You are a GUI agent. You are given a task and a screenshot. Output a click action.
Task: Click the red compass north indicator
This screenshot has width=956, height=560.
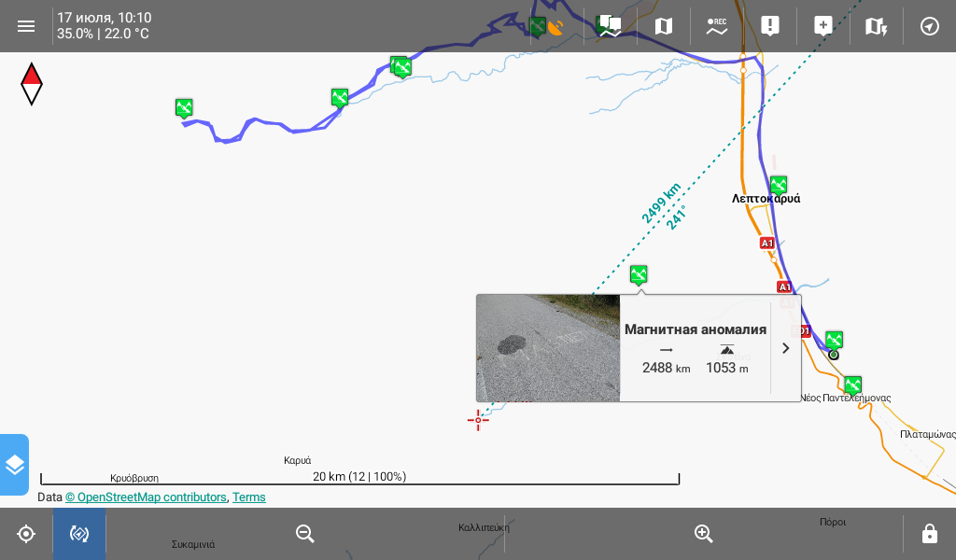[x=32, y=84]
